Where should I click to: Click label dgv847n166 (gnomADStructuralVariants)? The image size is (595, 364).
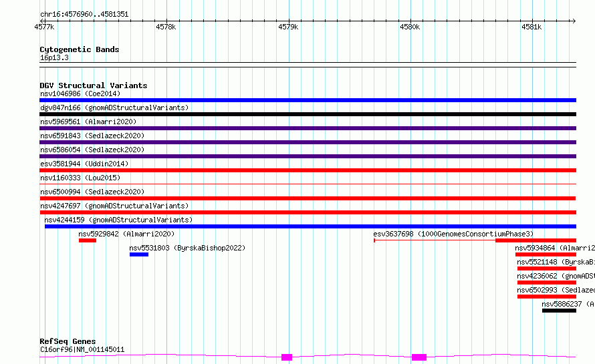[114, 108]
